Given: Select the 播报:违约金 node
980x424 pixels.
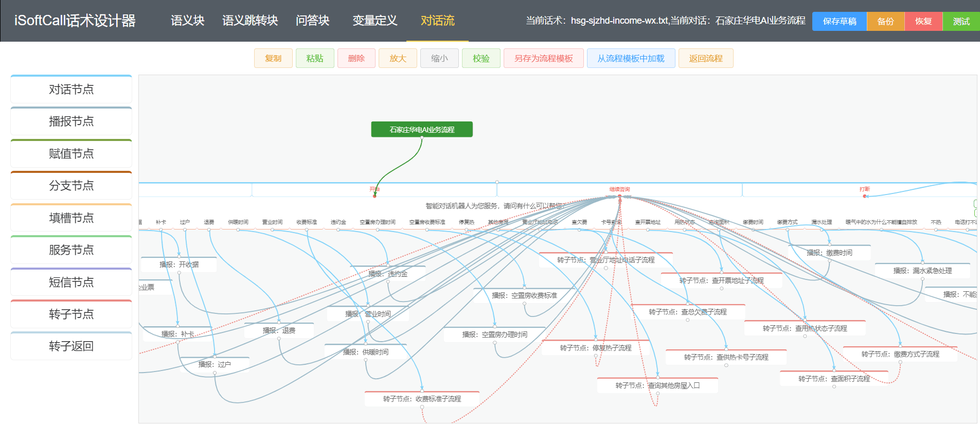Looking at the screenshot, I should coord(388,274).
